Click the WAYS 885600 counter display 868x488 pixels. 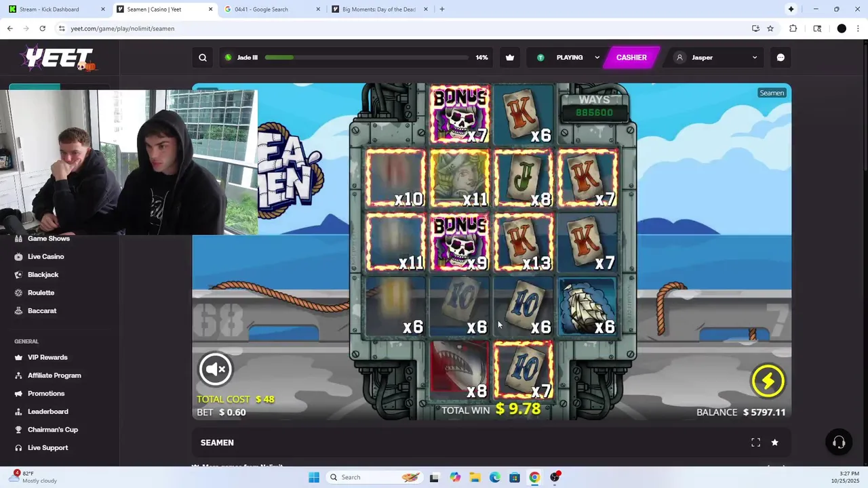click(x=594, y=107)
